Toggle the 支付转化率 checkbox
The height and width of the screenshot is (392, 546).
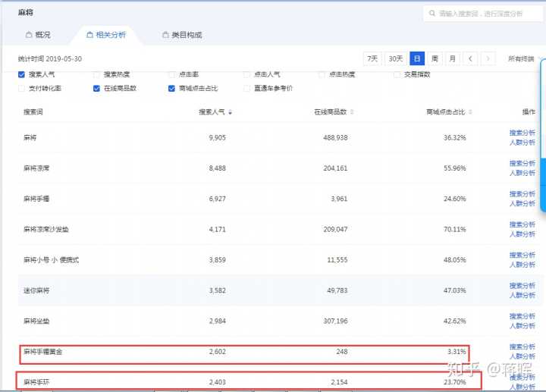click(21, 88)
